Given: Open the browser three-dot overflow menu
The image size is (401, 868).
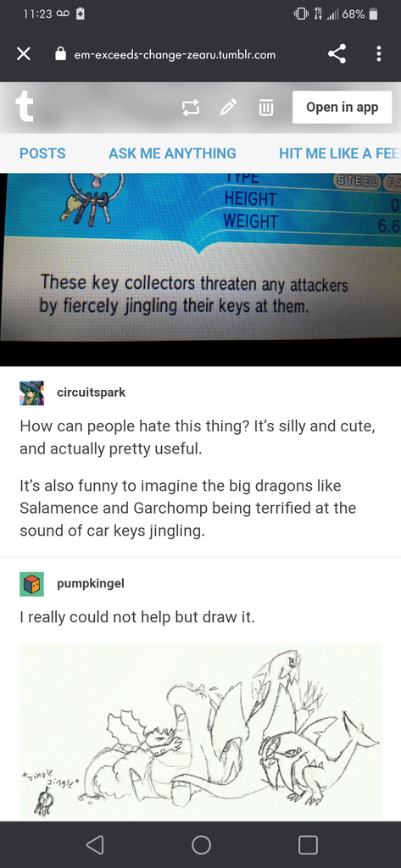Looking at the screenshot, I should pyautogui.click(x=379, y=53).
